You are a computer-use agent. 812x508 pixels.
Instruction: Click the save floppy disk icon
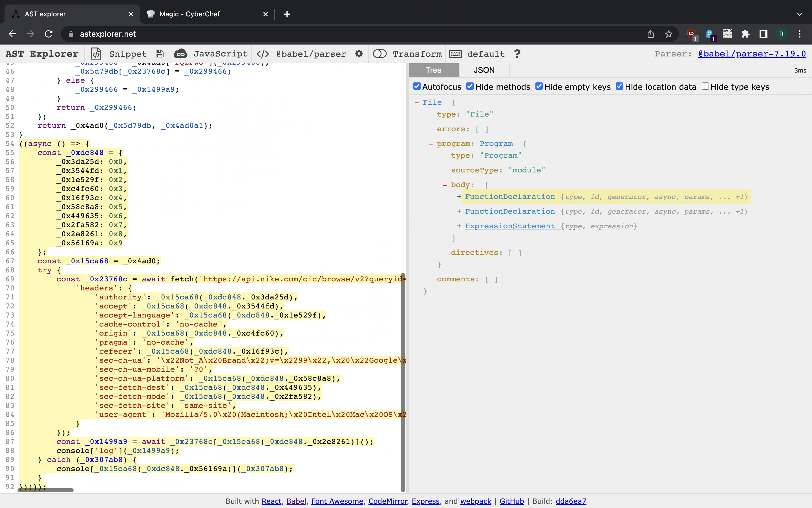tap(160, 54)
